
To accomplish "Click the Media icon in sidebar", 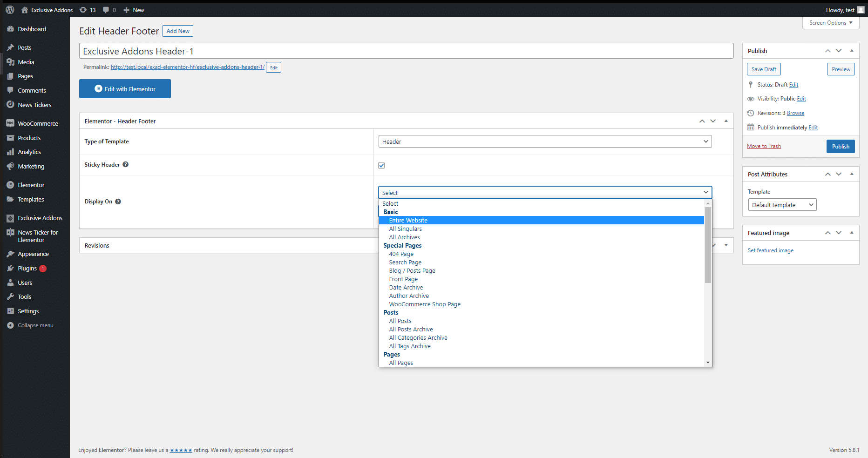I will (x=10, y=62).
